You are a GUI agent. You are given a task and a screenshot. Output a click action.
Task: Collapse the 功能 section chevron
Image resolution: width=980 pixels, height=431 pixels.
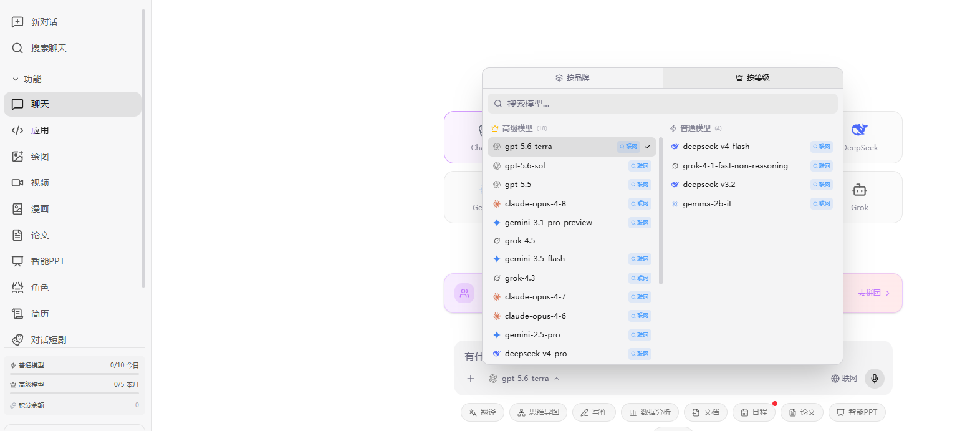click(x=16, y=79)
